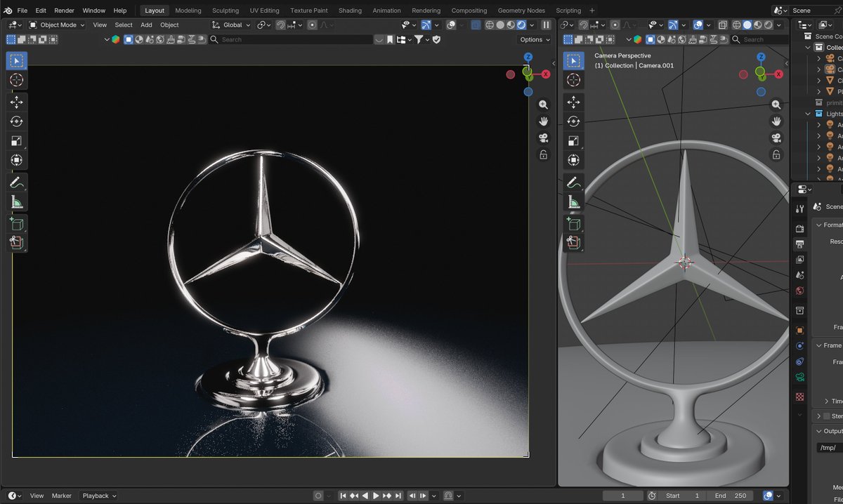Open World properties tab
Image resolution: width=843 pixels, height=504 pixels.
point(799,291)
